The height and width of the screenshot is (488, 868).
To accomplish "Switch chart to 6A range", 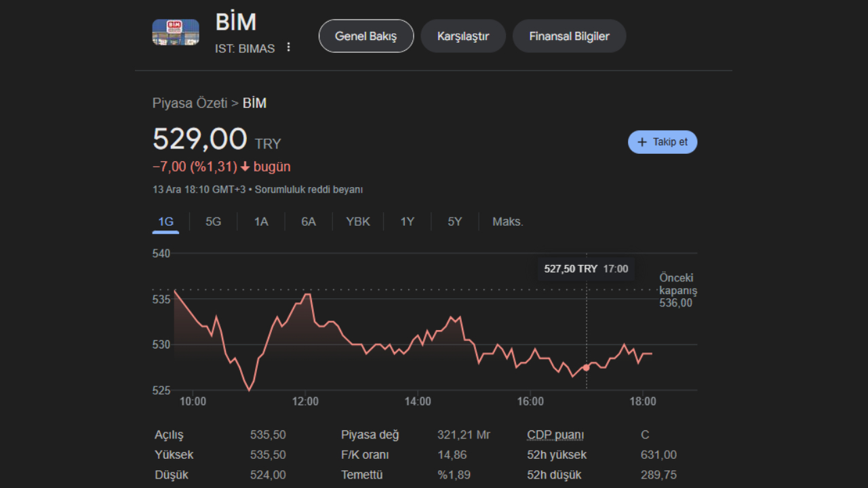I will (x=309, y=222).
